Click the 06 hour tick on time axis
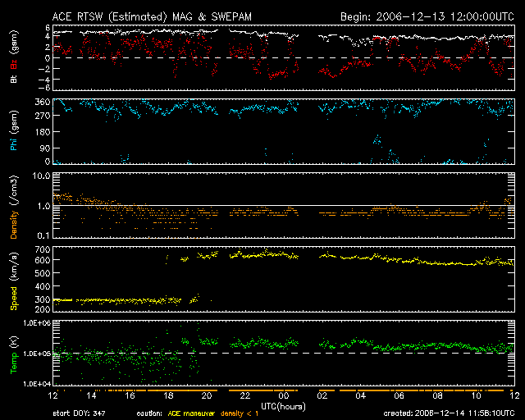This screenshot has width=525, height=420. click(x=399, y=397)
